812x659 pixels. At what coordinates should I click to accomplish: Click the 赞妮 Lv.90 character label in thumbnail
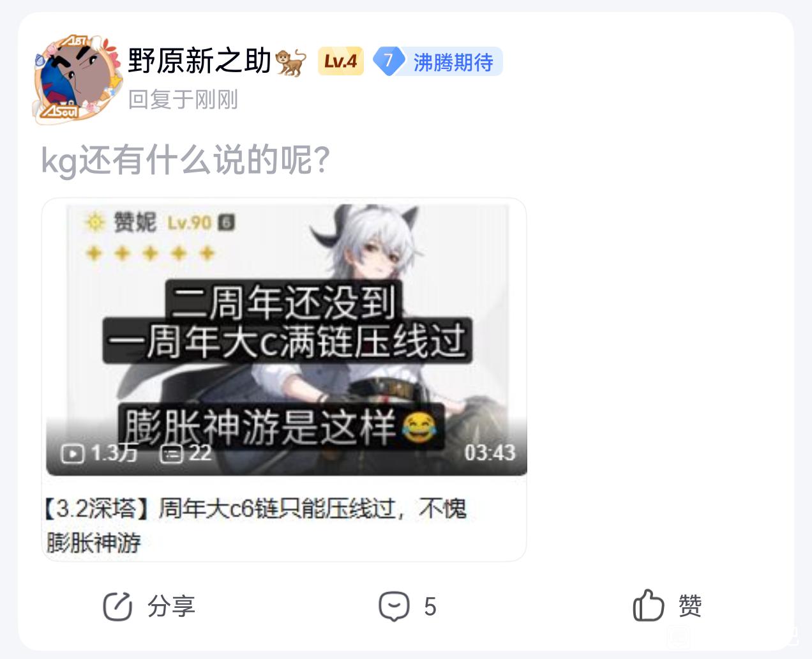click(160, 222)
